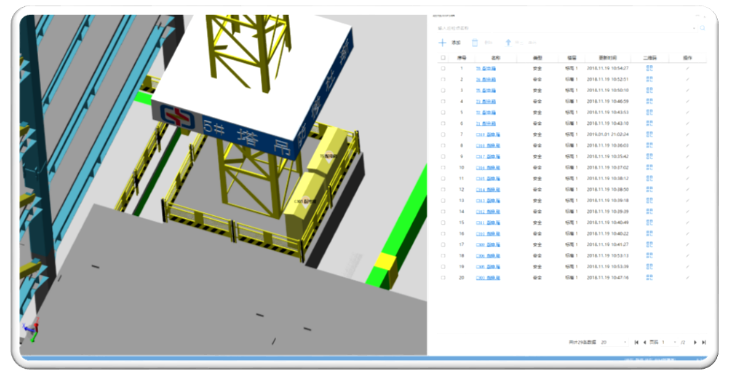Viewport: 737px width, 373px height.
Task: Click the 更新时间 column header
Action: coord(608,58)
